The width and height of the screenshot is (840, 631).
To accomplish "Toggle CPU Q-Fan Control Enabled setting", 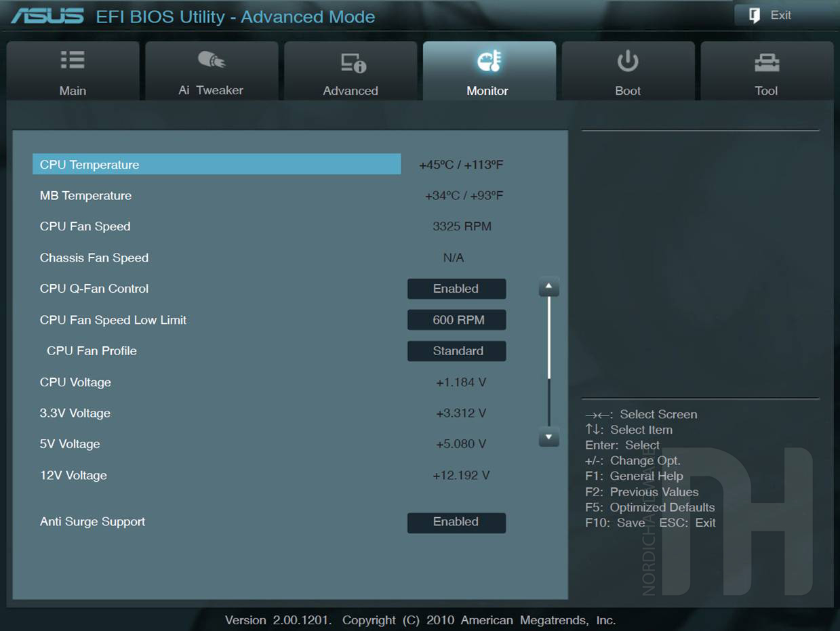I will (x=456, y=289).
